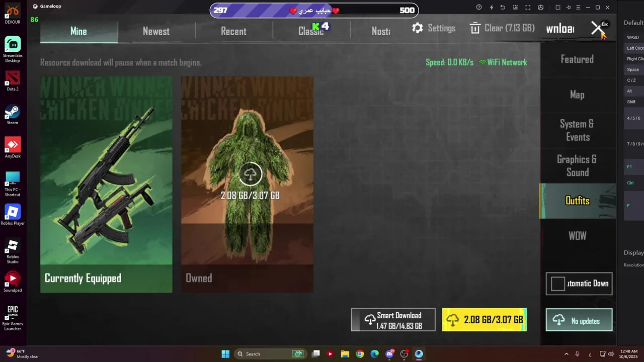Select the Currently Equipped AKM skin card

pyautogui.click(x=106, y=185)
